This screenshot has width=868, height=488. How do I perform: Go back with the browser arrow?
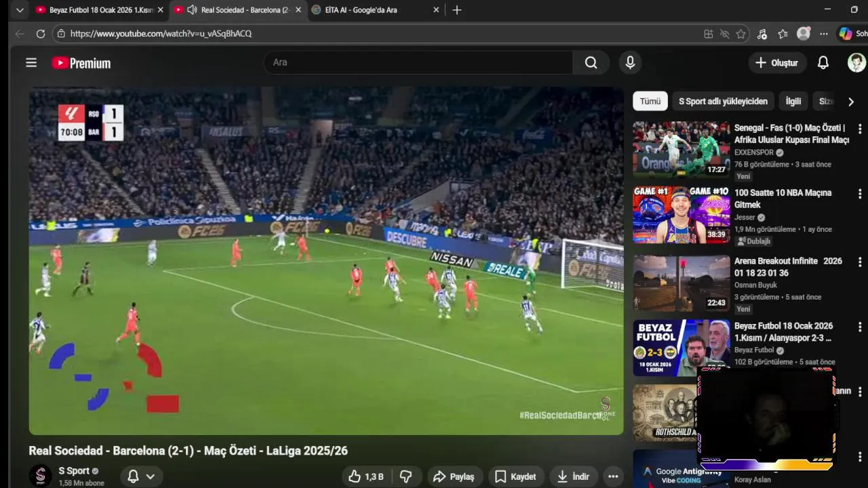pyautogui.click(x=20, y=33)
